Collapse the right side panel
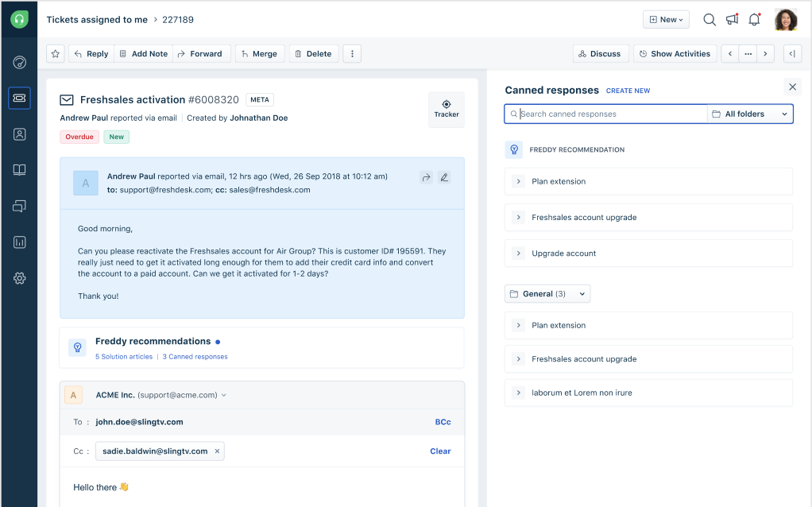812x507 pixels. click(x=792, y=54)
